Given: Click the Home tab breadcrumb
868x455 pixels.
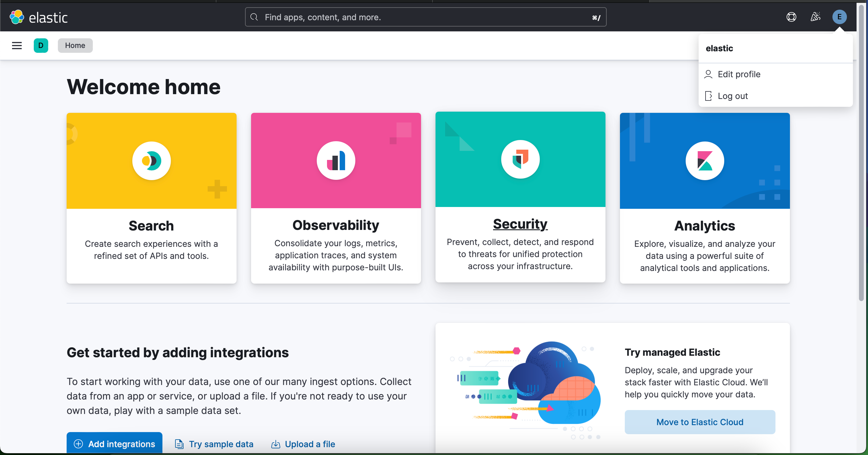Looking at the screenshot, I should [x=75, y=45].
